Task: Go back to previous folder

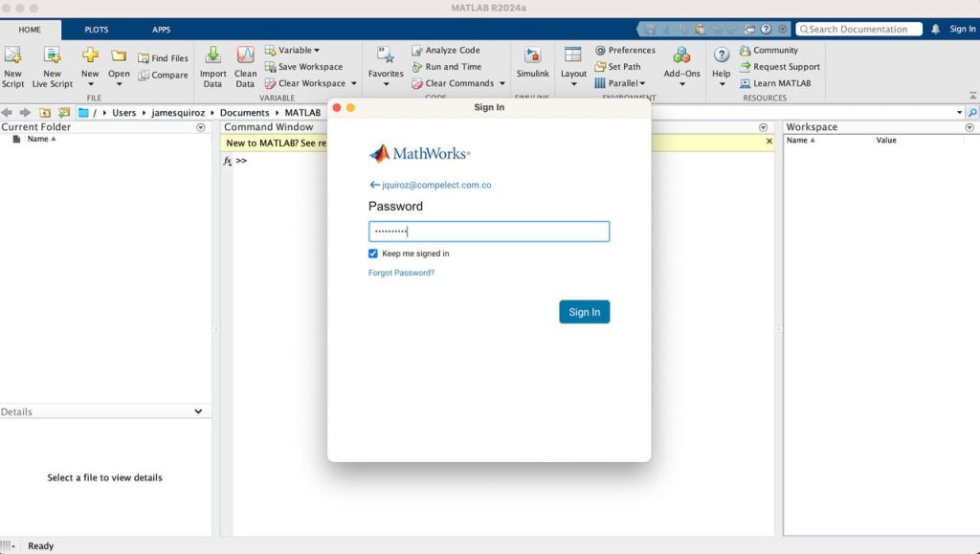Action: pyautogui.click(x=7, y=112)
